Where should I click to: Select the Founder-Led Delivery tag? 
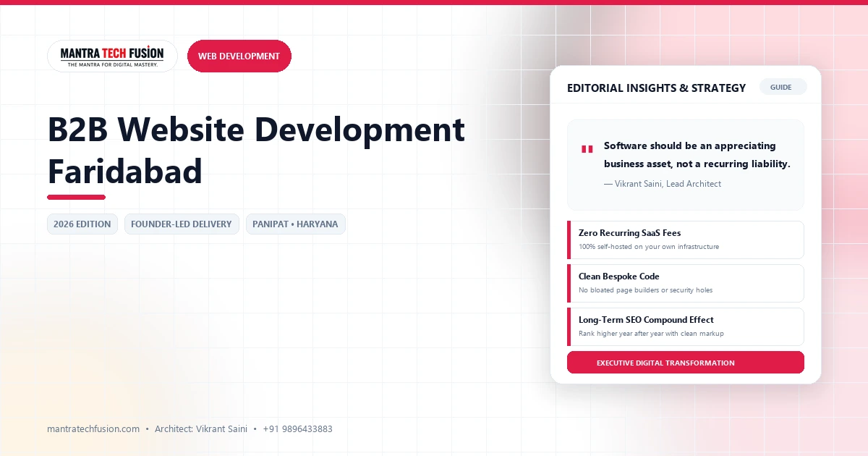point(182,224)
